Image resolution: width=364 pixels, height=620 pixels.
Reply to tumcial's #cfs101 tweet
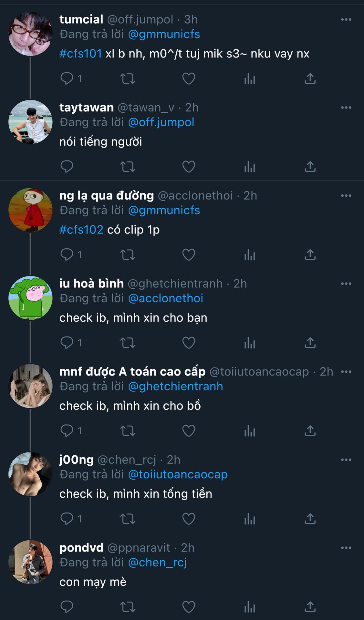67,78
